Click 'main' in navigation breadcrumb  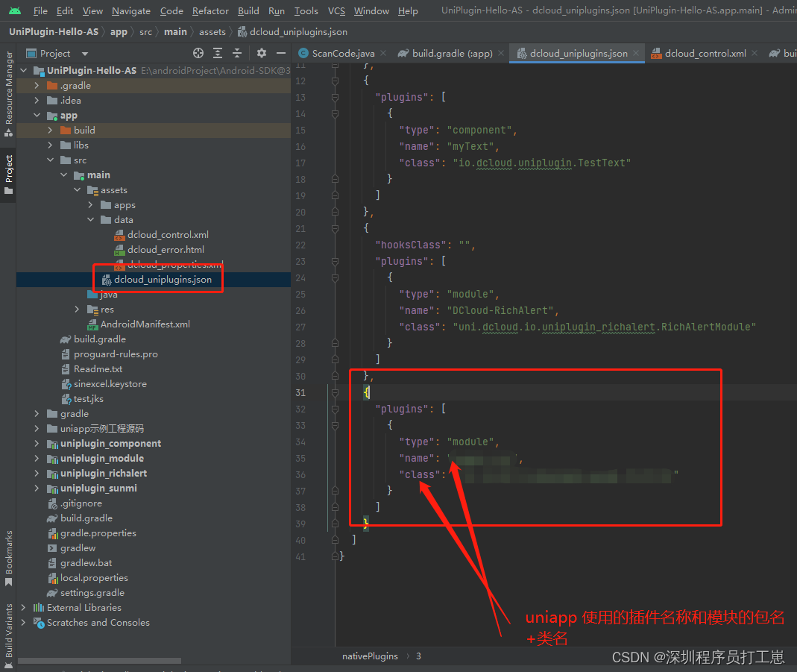pyautogui.click(x=175, y=32)
